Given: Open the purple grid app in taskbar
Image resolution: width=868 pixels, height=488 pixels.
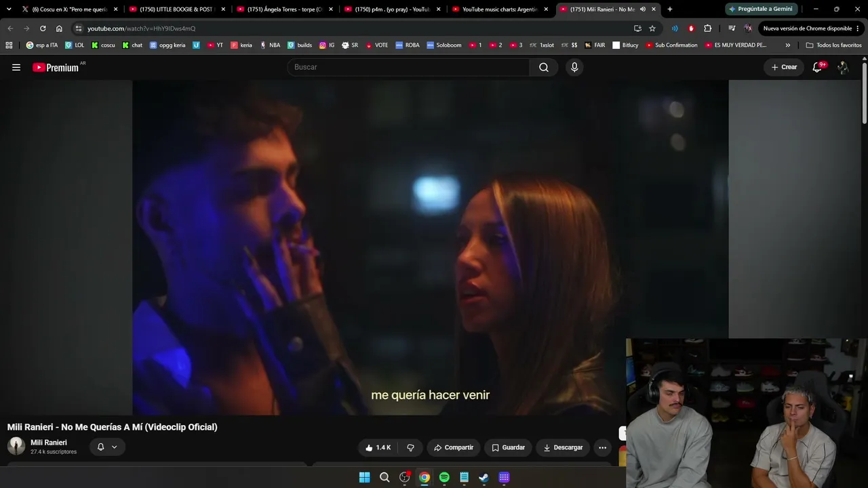Looking at the screenshot, I should pos(504,477).
